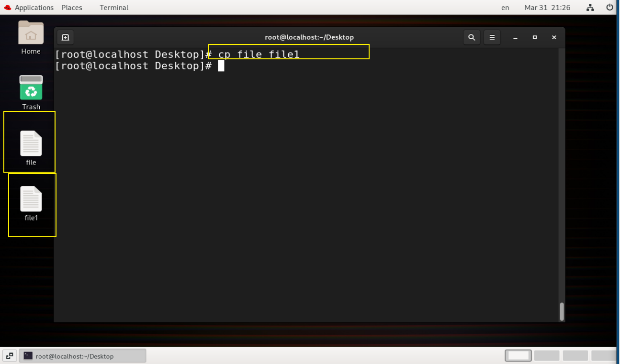The image size is (620, 364).
Task: Select the Trash desktop icon
Action: point(31,93)
